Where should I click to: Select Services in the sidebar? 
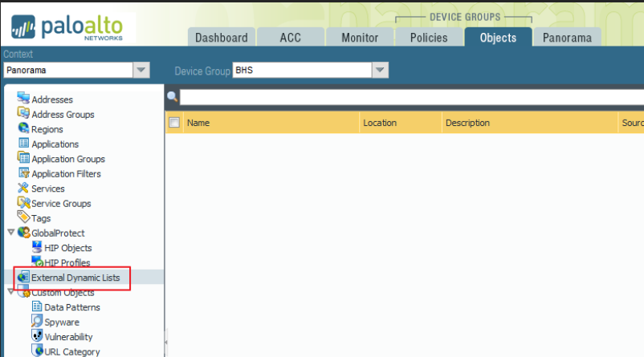[x=48, y=189]
